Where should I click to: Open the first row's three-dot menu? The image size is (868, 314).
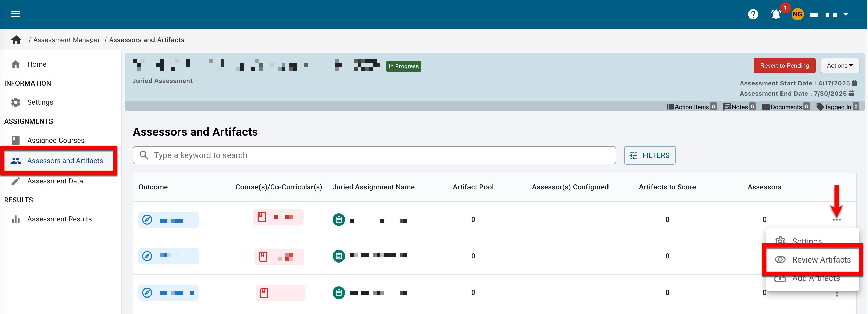pyautogui.click(x=836, y=220)
